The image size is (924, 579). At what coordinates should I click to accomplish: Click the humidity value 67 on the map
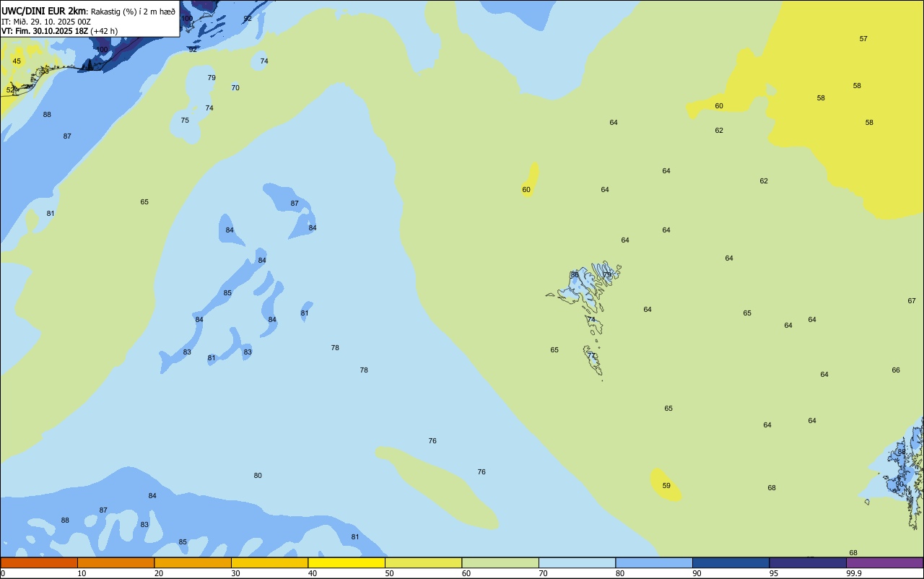point(912,300)
